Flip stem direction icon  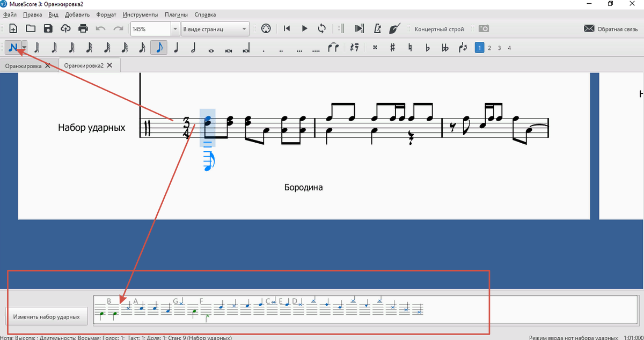pyautogui.click(x=463, y=48)
